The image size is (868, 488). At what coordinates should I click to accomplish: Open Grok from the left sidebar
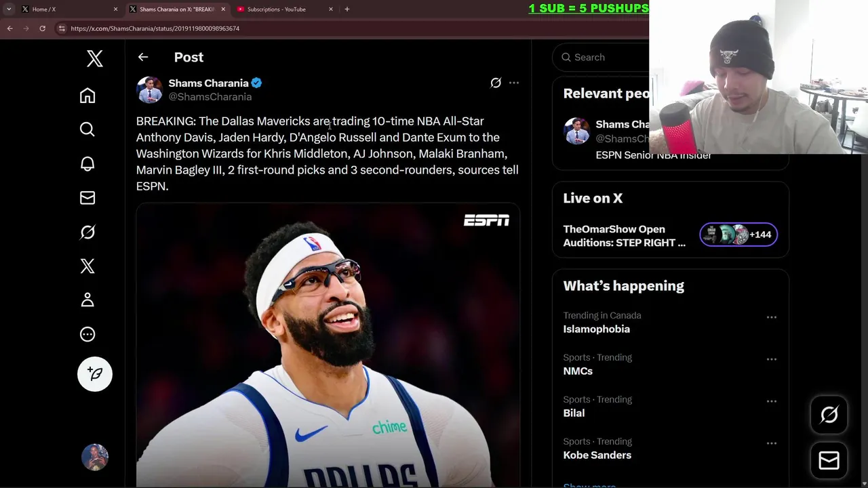click(x=87, y=232)
